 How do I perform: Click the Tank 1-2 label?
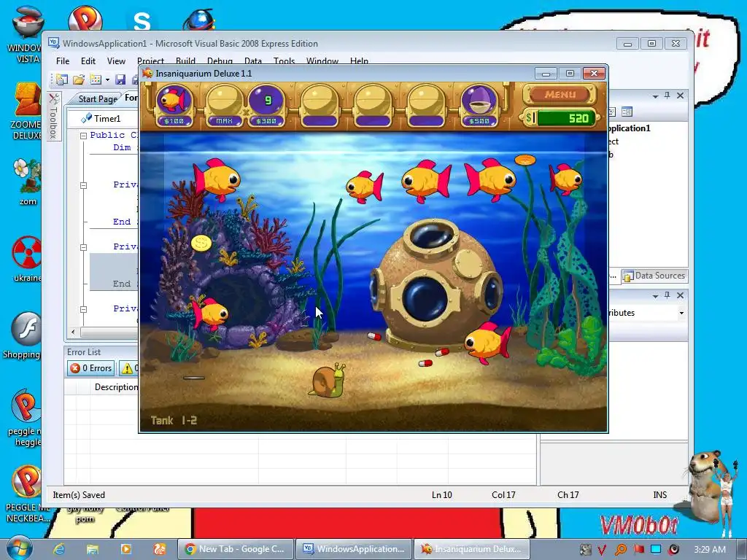point(174,421)
